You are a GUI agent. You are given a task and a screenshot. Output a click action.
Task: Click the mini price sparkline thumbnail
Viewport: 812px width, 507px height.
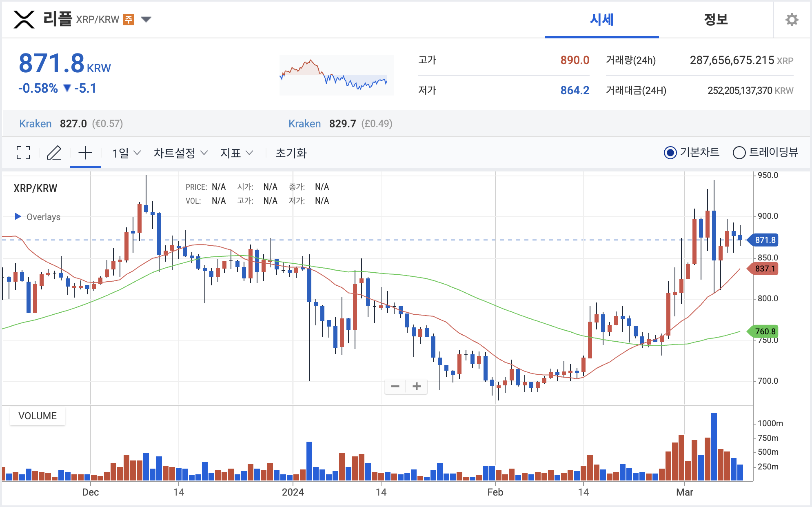point(336,75)
